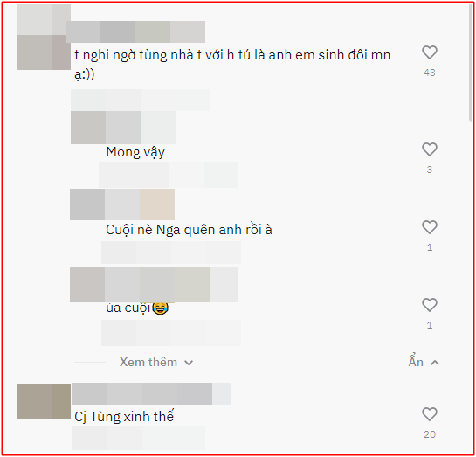This screenshot has width=476, height=457.
Task: Open the blurred username above the "Mong vậy" reply
Action: pyautogui.click(x=123, y=128)
